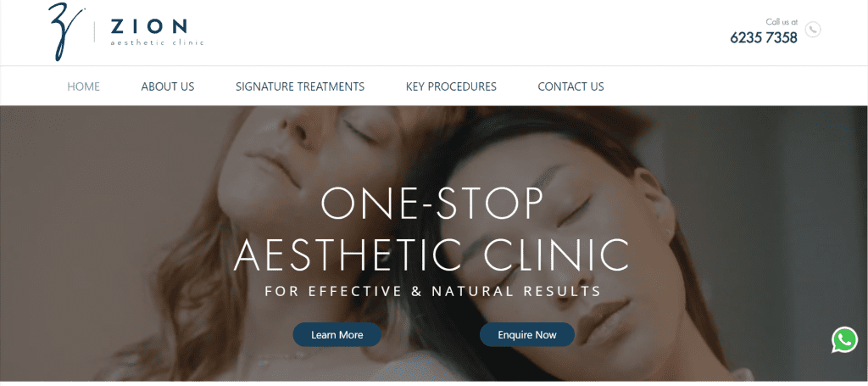Image resolution: width=868 pixels, height=386 pixels.
Task: Click the Learn More button
Action: pyautogui.click(x=337, y=334)
